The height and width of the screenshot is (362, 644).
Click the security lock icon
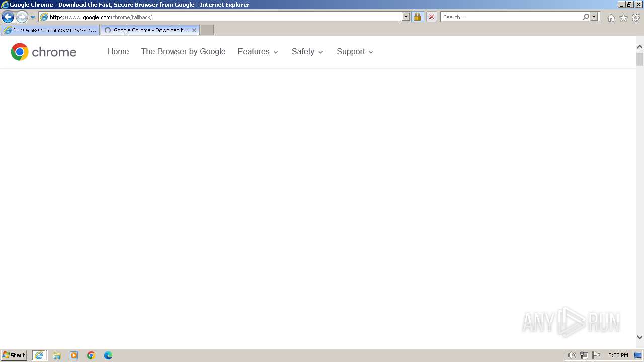(x=417, y=17)
